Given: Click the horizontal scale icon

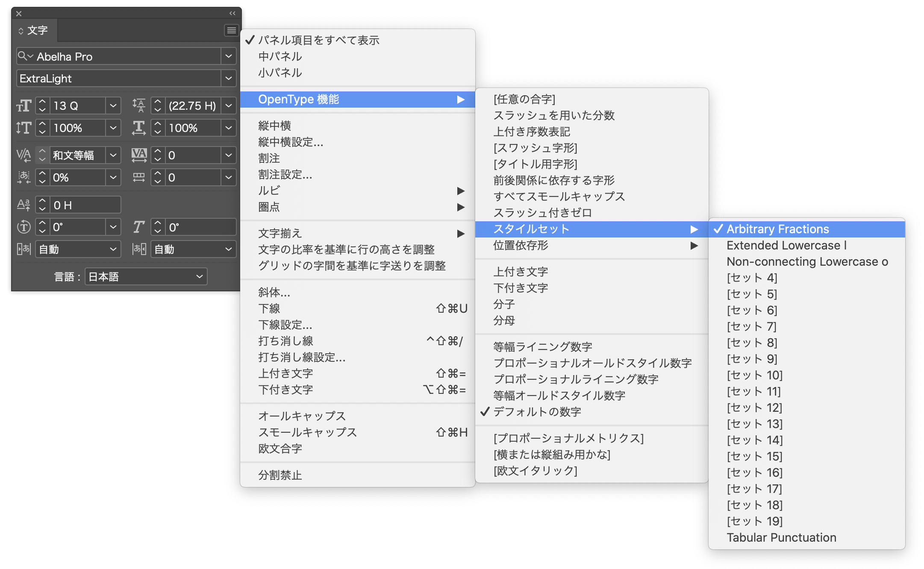Looking at the screenshot, I should click(139, 128).
